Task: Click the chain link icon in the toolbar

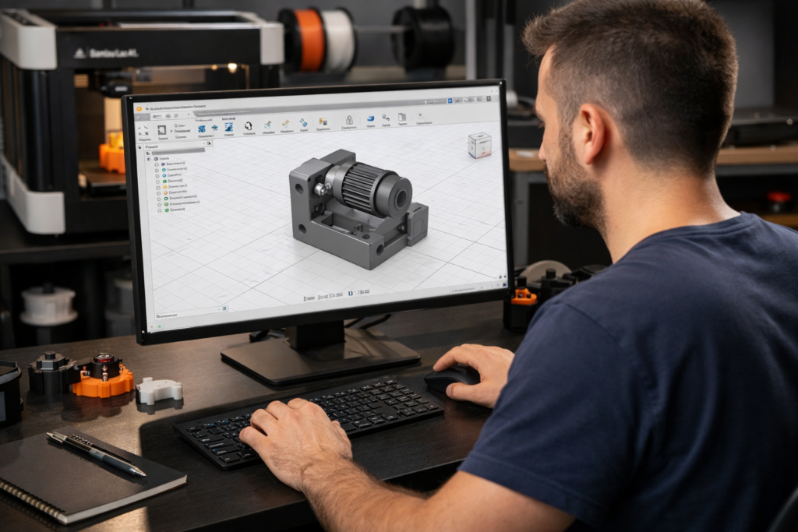Action: pyautogui.click(x=385, y=118)
